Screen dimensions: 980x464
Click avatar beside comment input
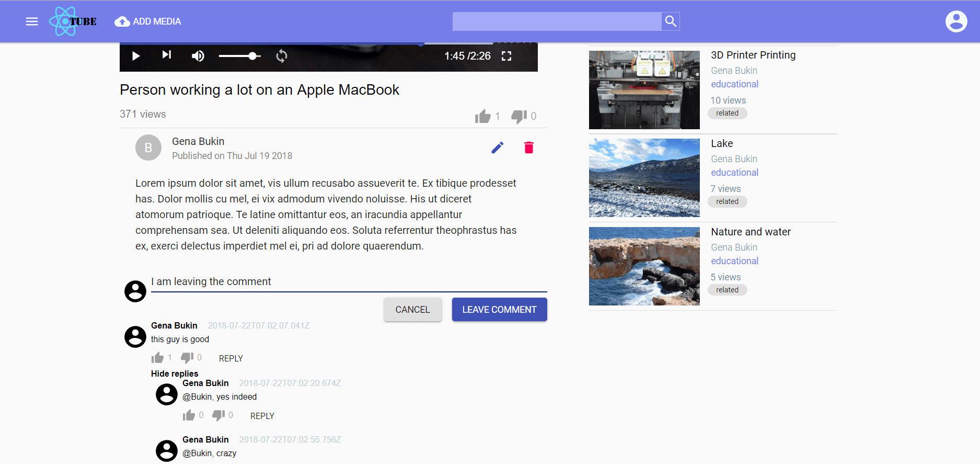(135, 291)
